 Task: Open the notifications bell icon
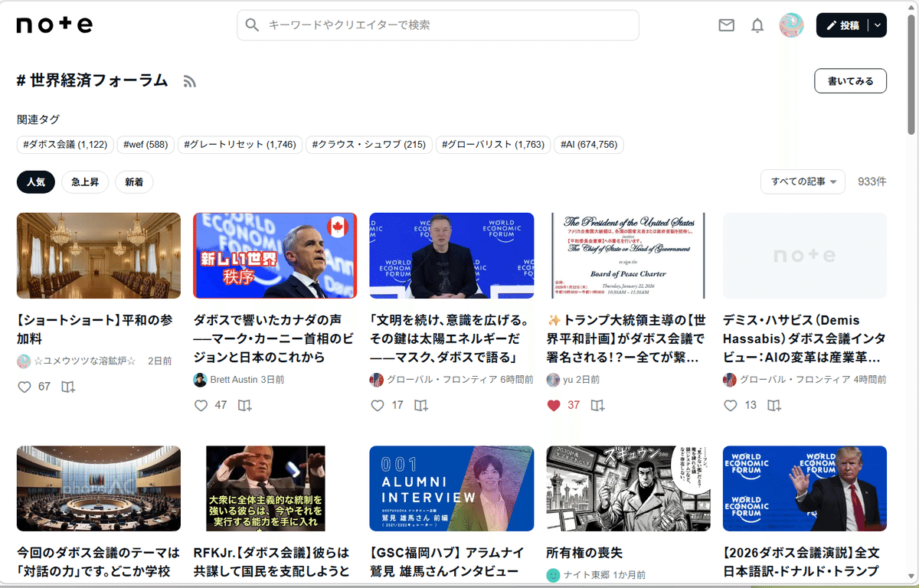click(757, 25)
